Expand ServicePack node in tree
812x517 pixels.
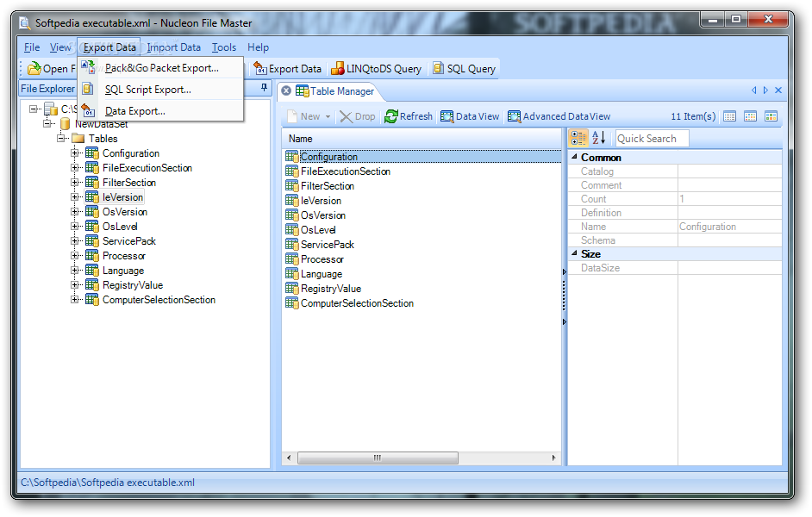click(x=75, y=241)
